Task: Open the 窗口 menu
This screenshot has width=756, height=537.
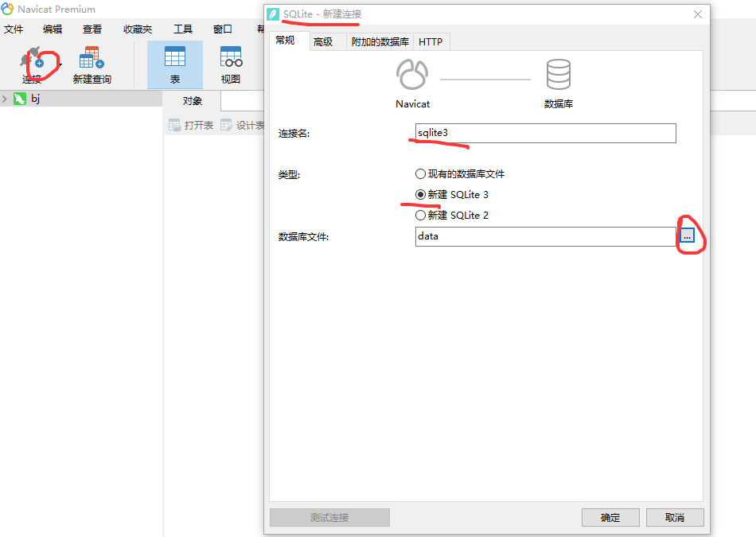Action: [x=222, y=29]
